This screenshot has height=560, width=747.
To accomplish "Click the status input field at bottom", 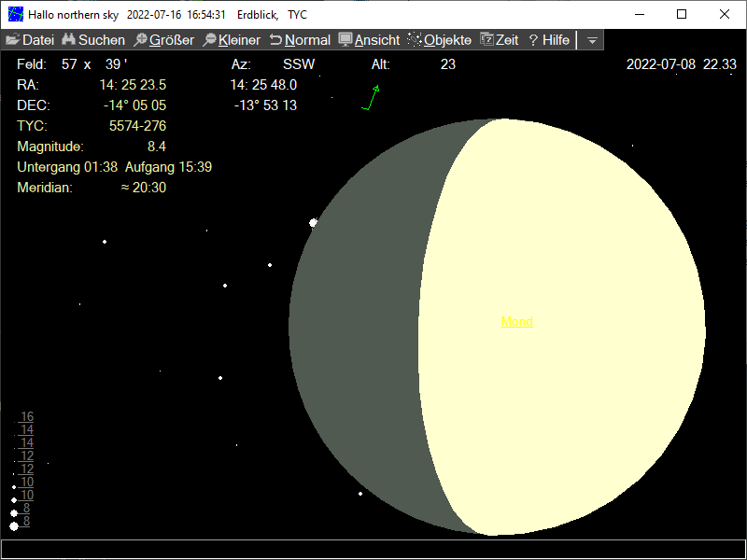I will pyautogui.click(x=373, y=549).
